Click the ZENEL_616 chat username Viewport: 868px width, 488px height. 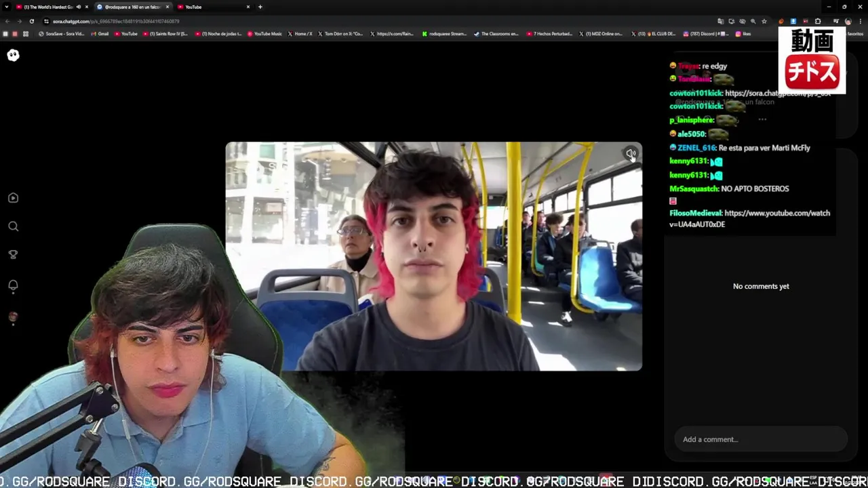point(696,148)
